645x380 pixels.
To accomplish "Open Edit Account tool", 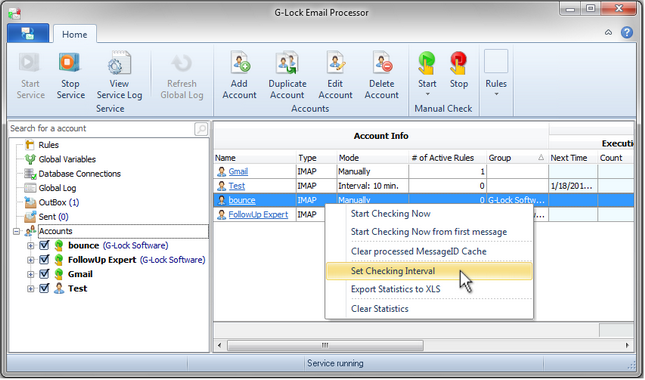I will coord(335,62).
